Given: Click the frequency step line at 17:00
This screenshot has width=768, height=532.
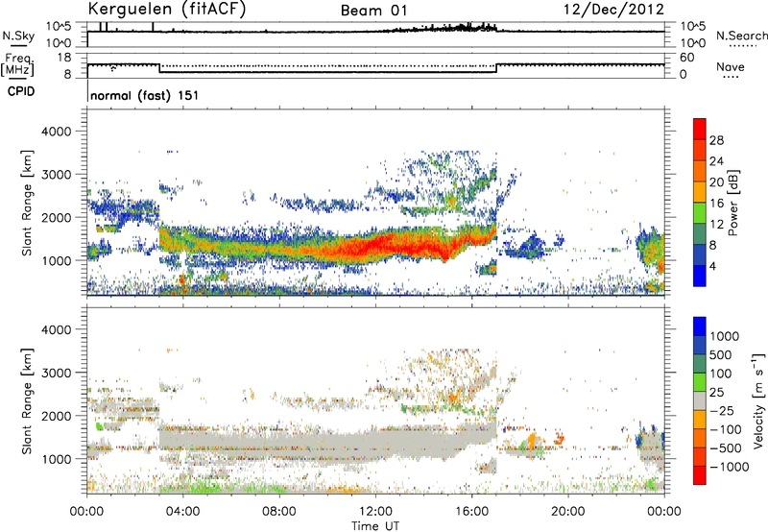Looking at the screenshot, I should click(496, 68).
